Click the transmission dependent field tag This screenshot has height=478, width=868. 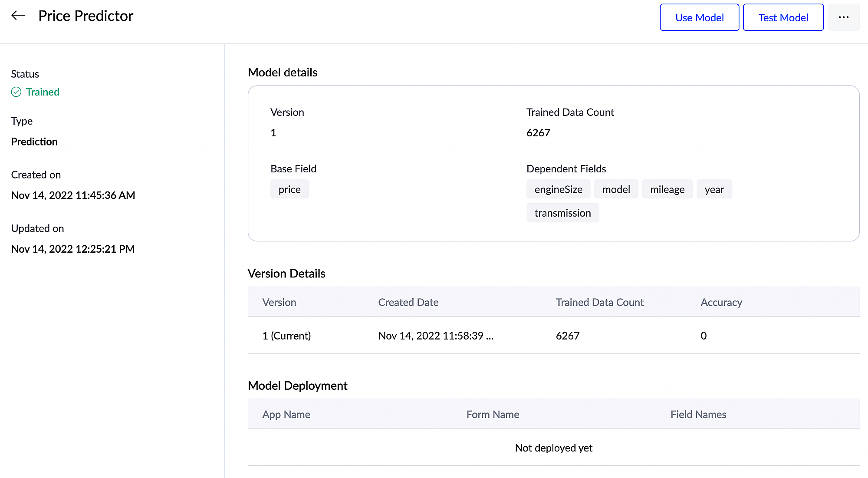click(x=562, y=213)
